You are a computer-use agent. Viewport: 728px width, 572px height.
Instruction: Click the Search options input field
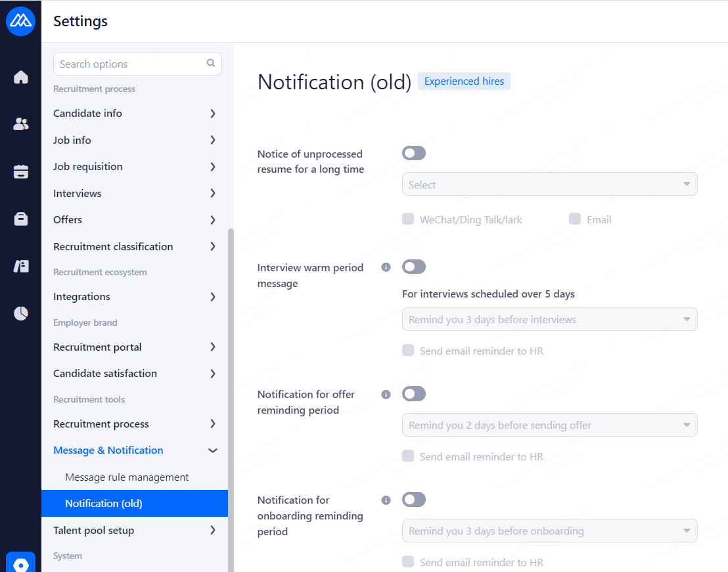(130, 64)
